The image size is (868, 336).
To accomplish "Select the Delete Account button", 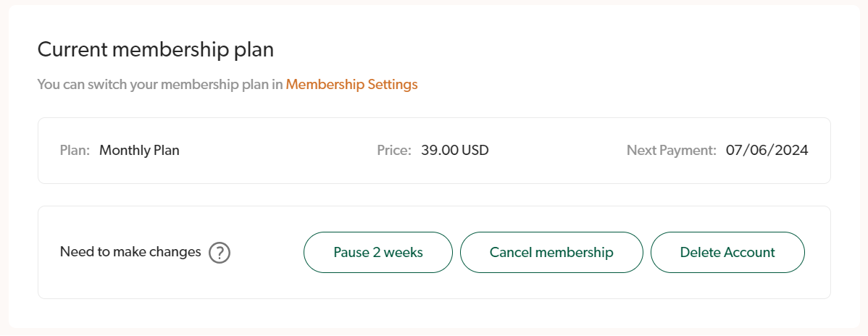I will 727,253.
